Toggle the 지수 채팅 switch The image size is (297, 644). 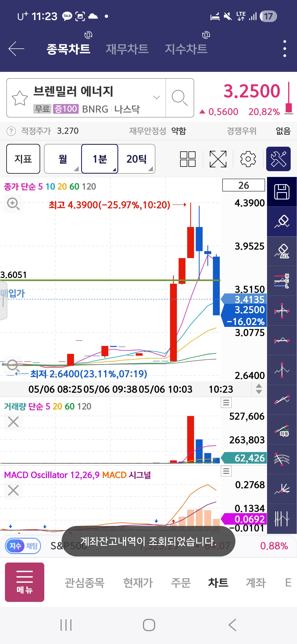pyautogui.click(x=23, y=546)
